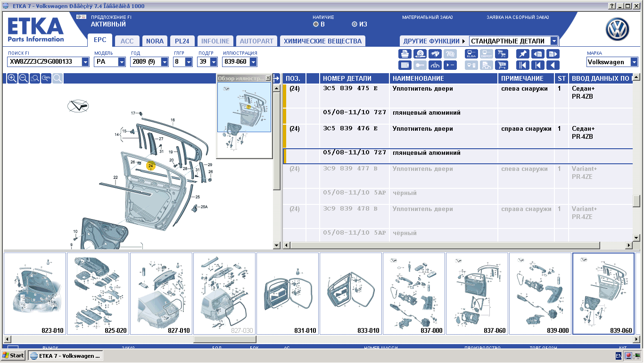The image size is (644, 363).
Task: Zoom in on the illustration
Action: [12, 78]
